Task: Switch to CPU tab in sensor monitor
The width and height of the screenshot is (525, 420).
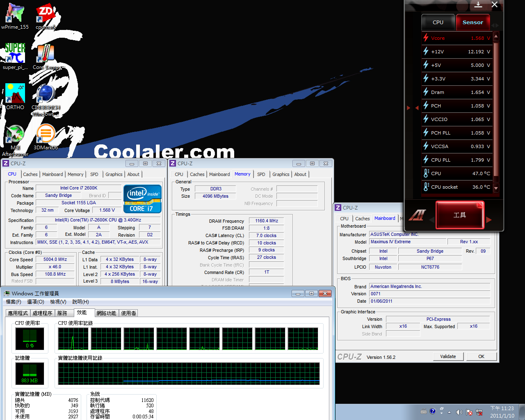Action: (x=438, y=22)
